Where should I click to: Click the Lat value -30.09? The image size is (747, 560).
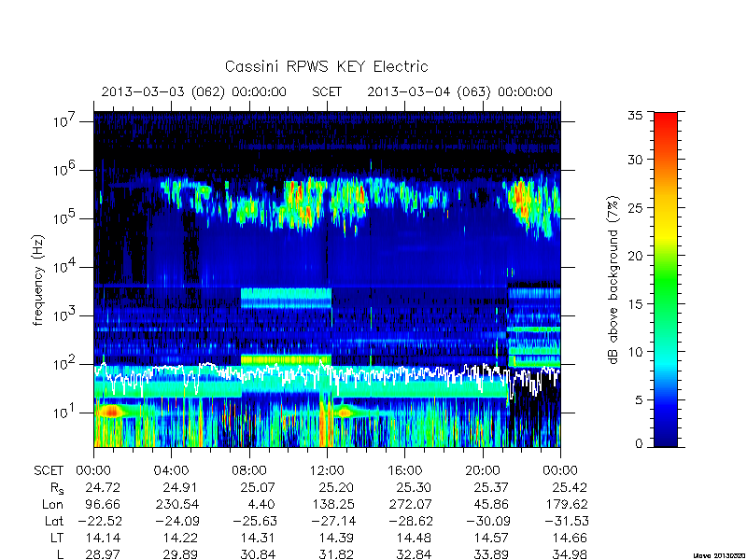click(x=488, y=521)
